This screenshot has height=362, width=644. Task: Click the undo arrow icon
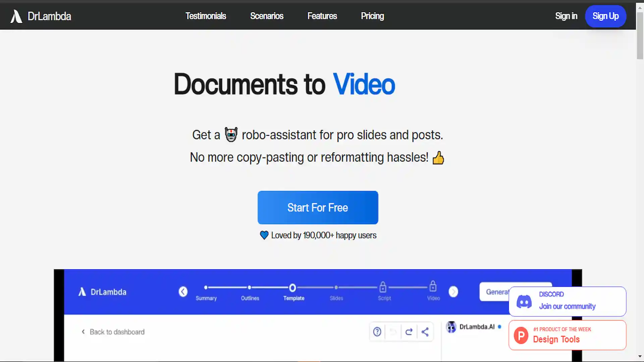pyautogui.click(x=393, y=332)
